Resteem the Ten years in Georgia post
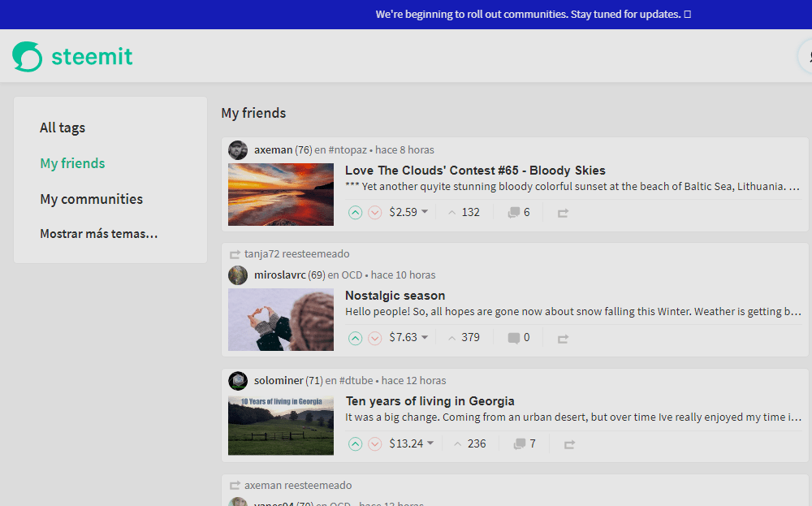Image resolution: width=812 pixels, height=506 pixels. 569,444
